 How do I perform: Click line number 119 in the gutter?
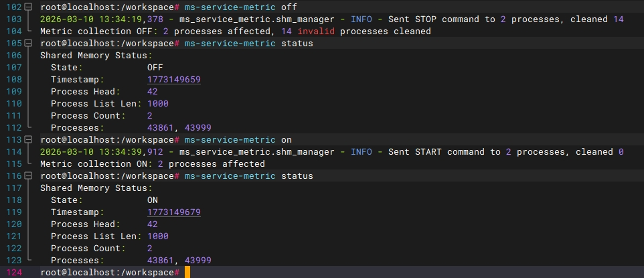pyautogui.click(x=13, y=212)
